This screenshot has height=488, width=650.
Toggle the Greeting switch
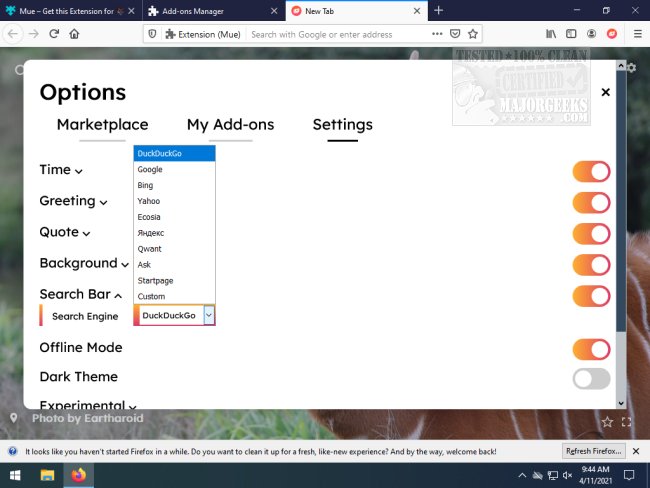pos(591,203)
